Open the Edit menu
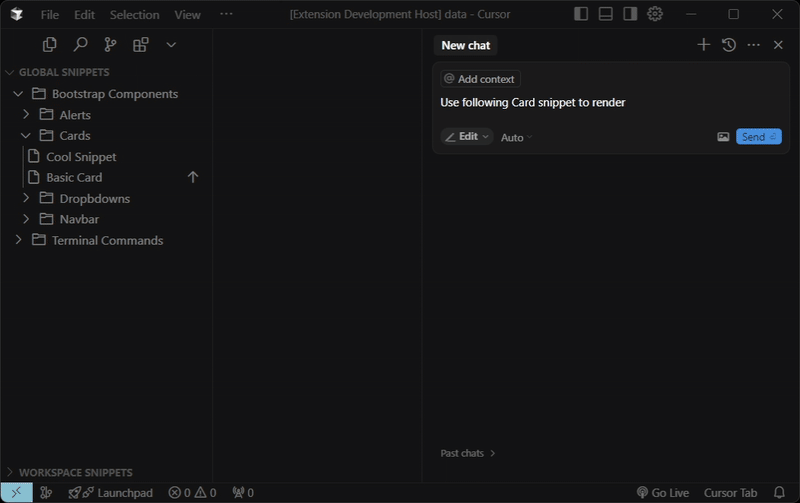Screen dimensions: 800x503 (84, 15)
